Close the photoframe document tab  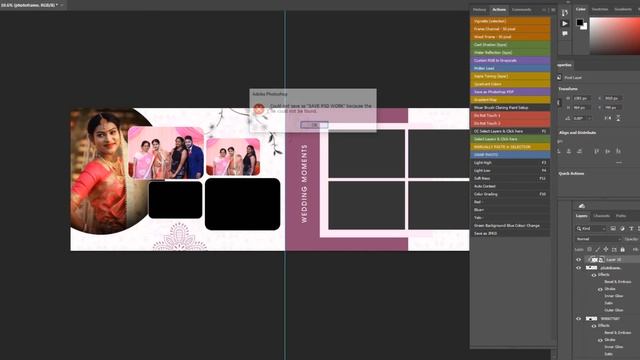[62, 5]
